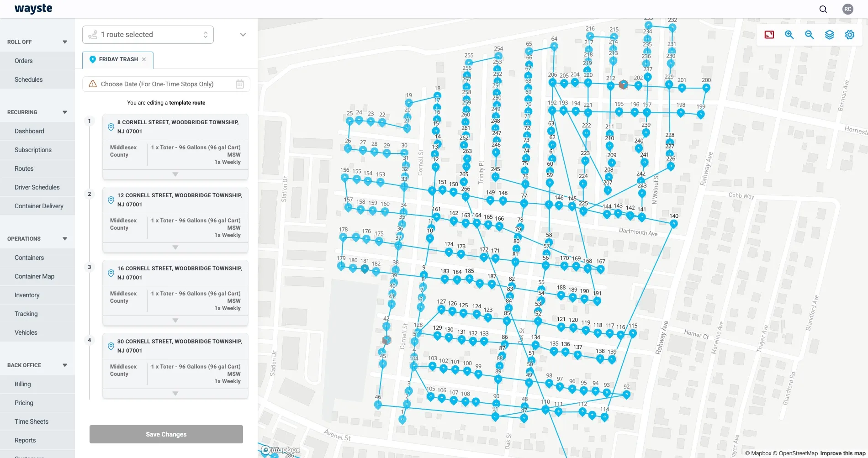Expand details for 12 Cornell Street stop

[175, 247]
